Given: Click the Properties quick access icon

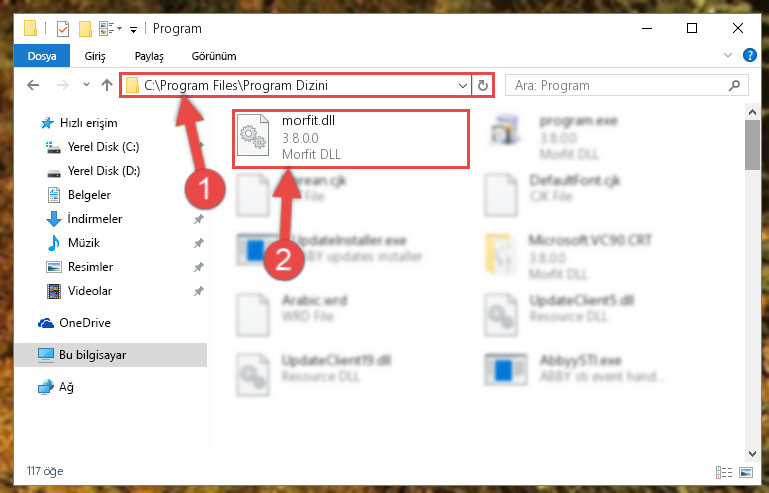Looking at the screenshot, I should [63, 29].
